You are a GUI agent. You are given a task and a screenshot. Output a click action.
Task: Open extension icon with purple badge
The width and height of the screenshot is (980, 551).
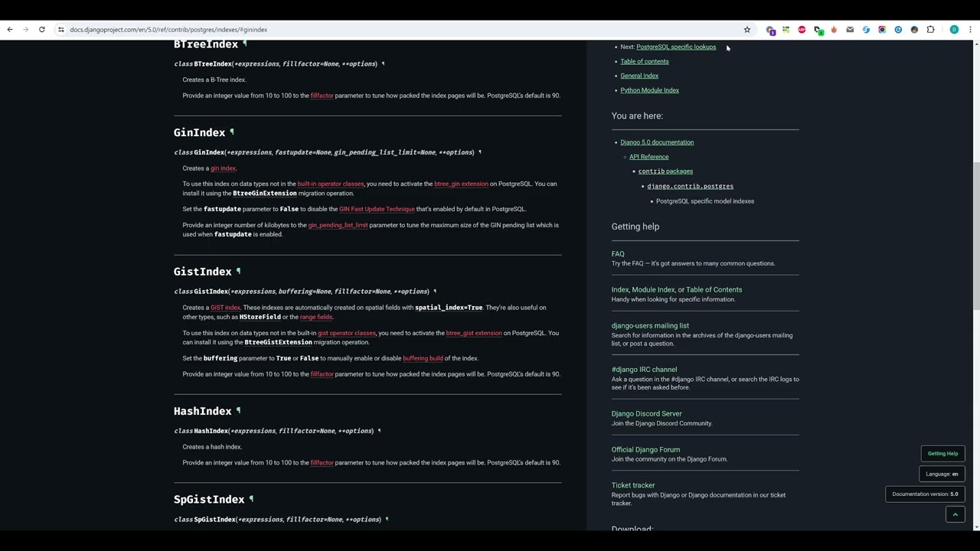(x=770, y=30)
